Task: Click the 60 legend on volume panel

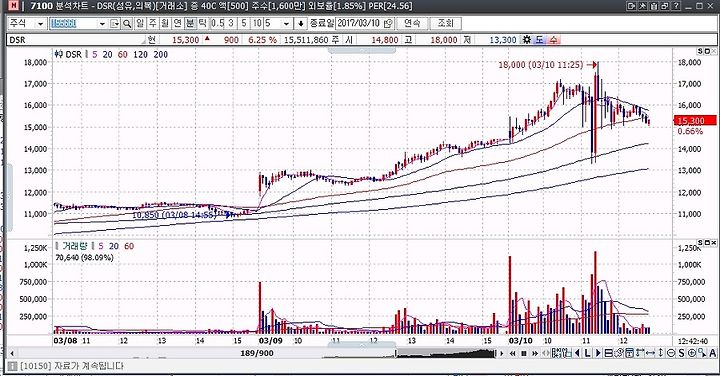Action: [x=129, y=246]
